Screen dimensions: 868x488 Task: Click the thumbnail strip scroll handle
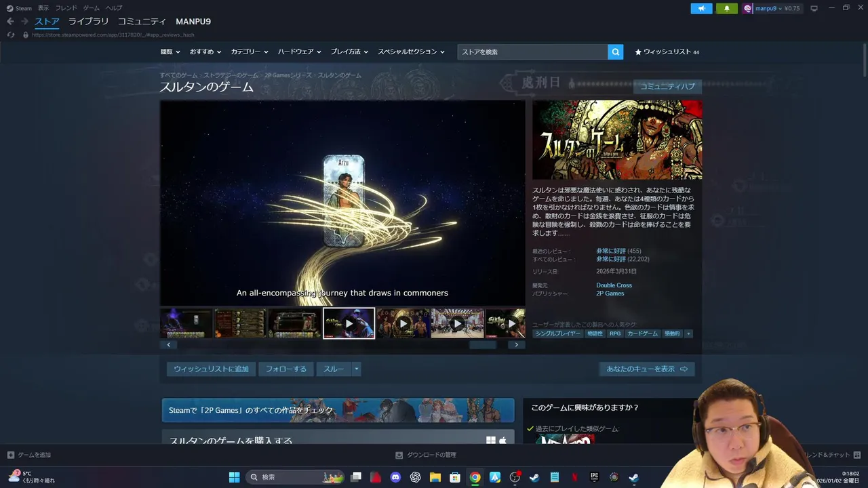pos(483,344)
